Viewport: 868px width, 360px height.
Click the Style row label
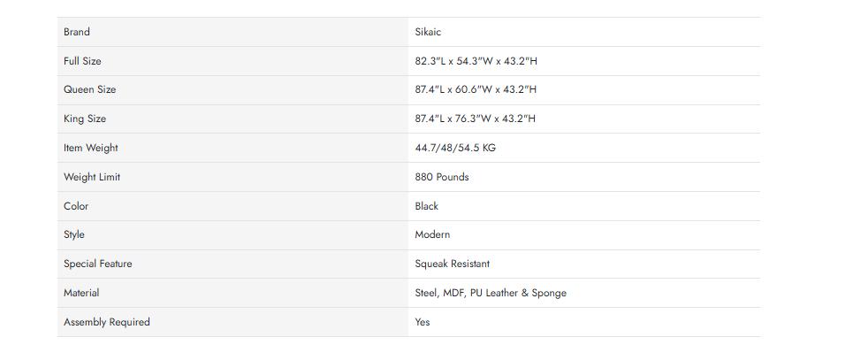coord(74,234)
